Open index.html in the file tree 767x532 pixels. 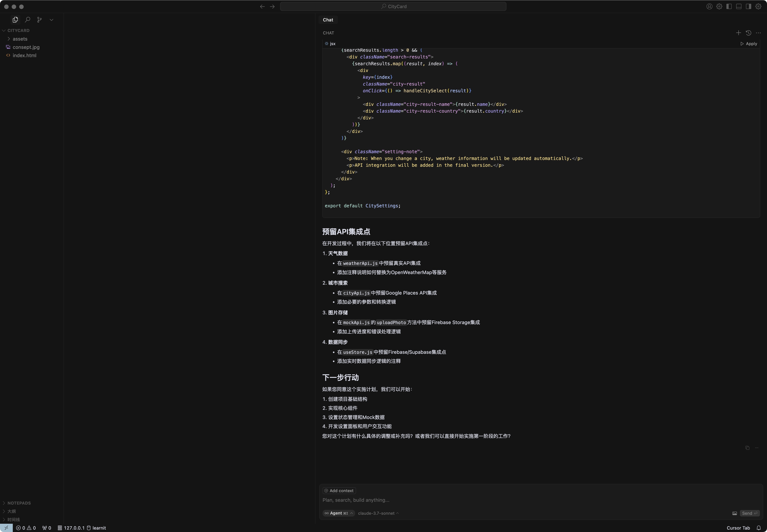[x=24, y=55]
